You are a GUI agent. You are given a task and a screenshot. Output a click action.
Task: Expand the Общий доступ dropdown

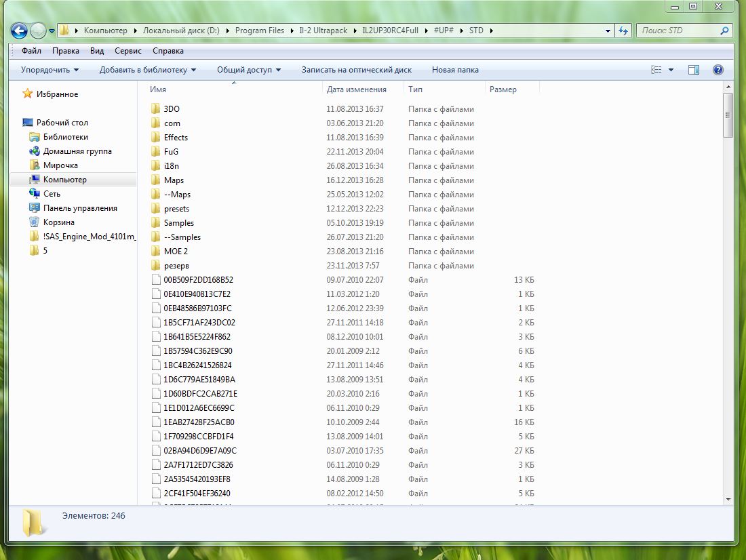pos(249,70)
